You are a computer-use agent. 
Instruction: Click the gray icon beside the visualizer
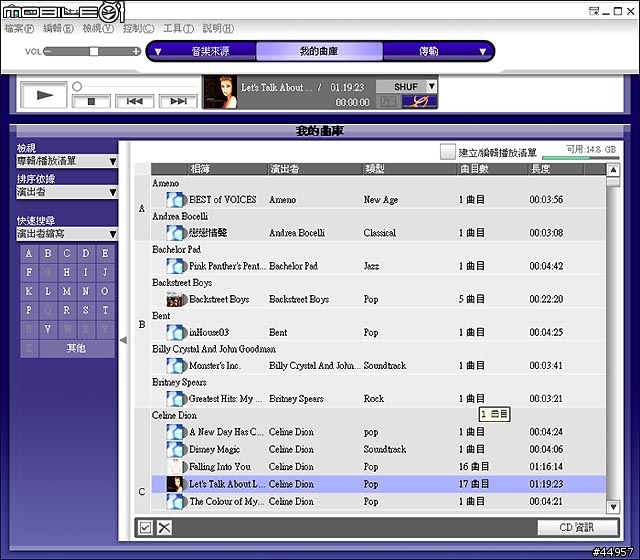click(x=388, y=102)
